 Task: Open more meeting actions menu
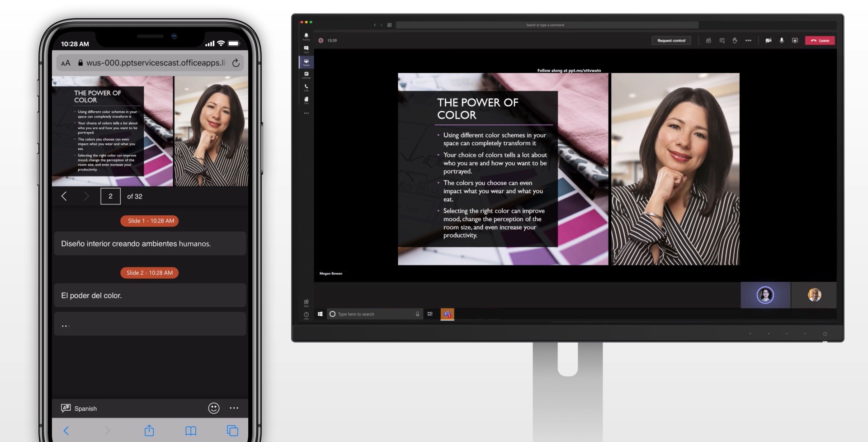(748, 40)
